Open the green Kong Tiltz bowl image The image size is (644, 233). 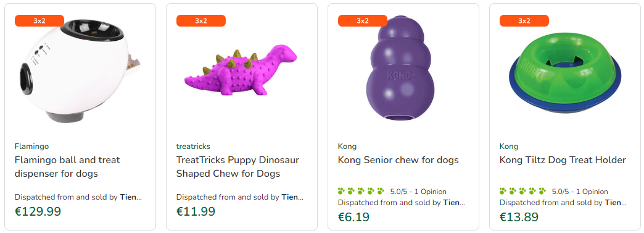tap(564, 72)
